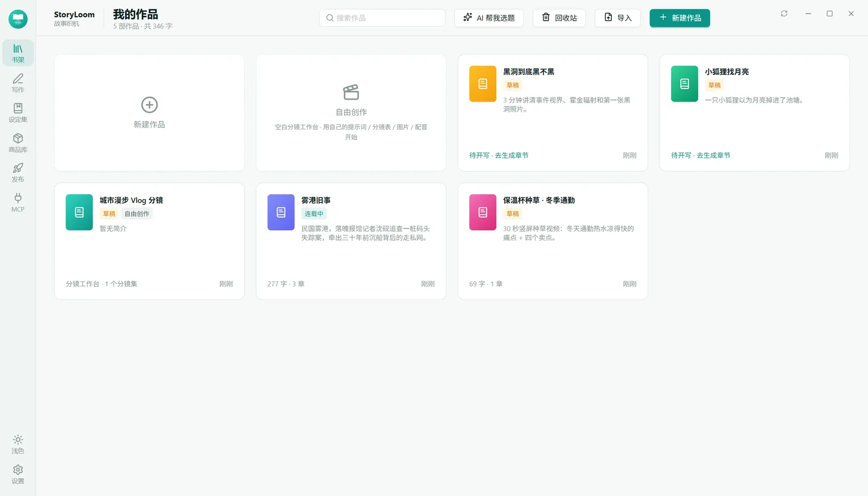Click the 小狐狸找月亮 title text
Image resolution: width=868 pixels, height=496 pixels.
click(727, 72)
